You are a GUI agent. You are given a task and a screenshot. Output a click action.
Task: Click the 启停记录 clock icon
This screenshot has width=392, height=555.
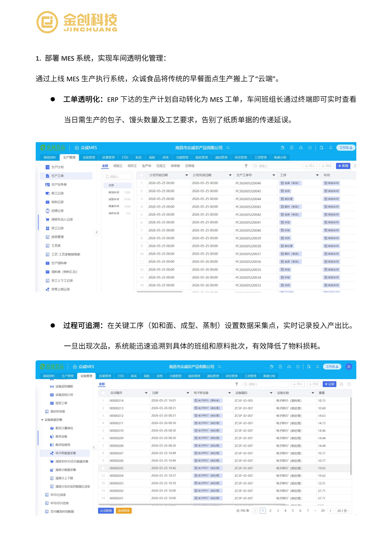click(47, 211)
